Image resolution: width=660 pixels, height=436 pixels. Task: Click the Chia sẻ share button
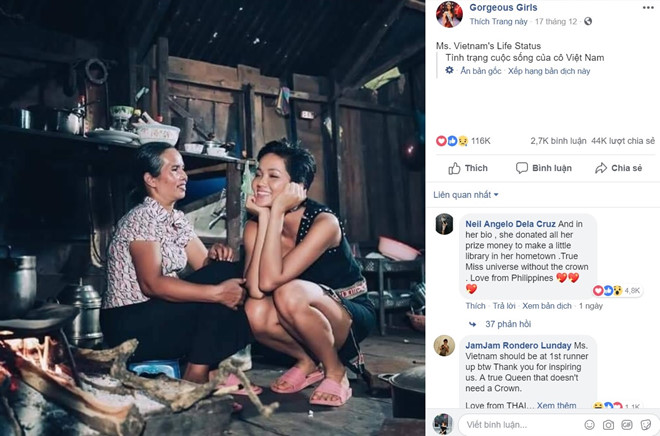[x=619, y=168]
